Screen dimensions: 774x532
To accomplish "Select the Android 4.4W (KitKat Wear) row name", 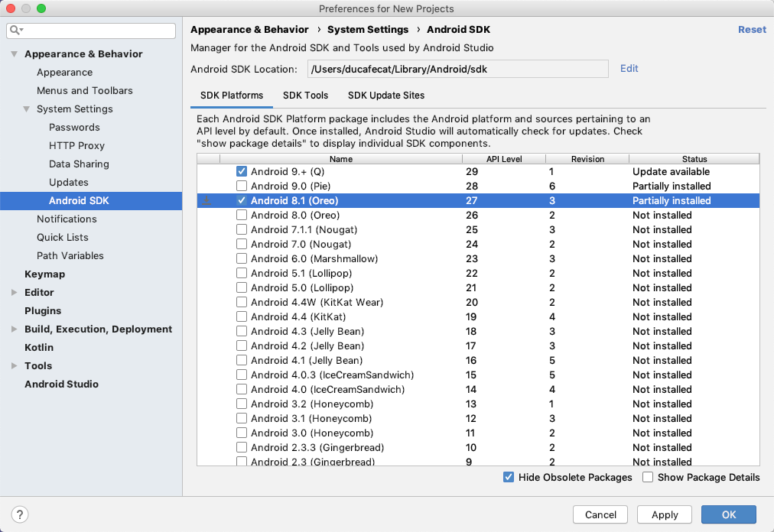I will pyautogui.click(x=317, y=303).
